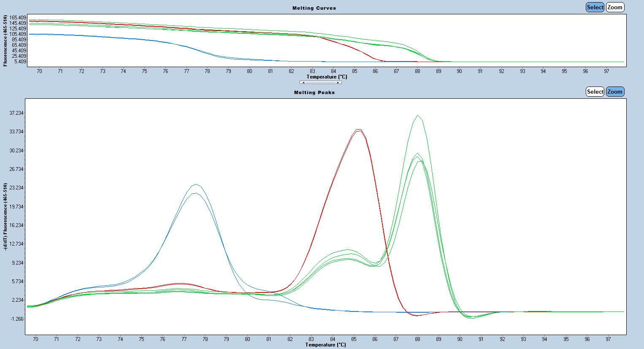Pick the tallest green peak at 88°C
The width and height of the screenshot is (644, 349).
[x=417, y=115]
